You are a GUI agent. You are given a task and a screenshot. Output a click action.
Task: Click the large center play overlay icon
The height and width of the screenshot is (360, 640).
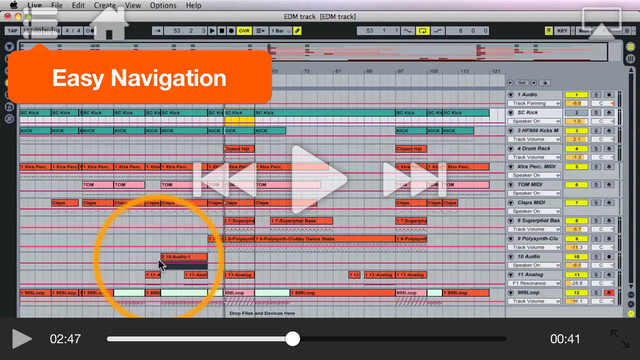click(319, 180)
